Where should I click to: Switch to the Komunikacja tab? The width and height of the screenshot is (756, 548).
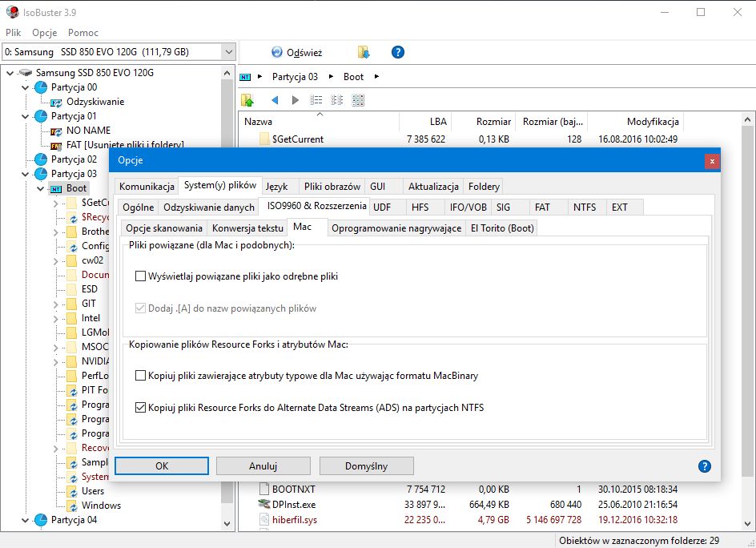pos(147,187)
